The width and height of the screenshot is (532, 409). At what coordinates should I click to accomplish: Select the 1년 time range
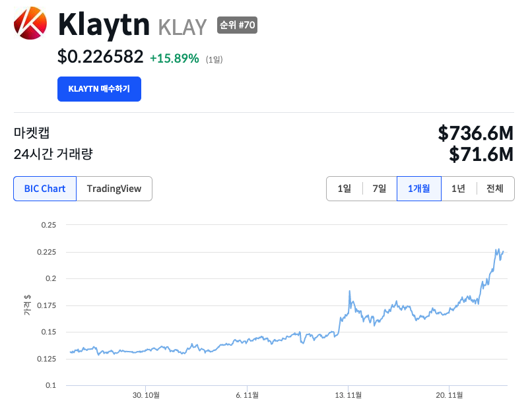458,189
